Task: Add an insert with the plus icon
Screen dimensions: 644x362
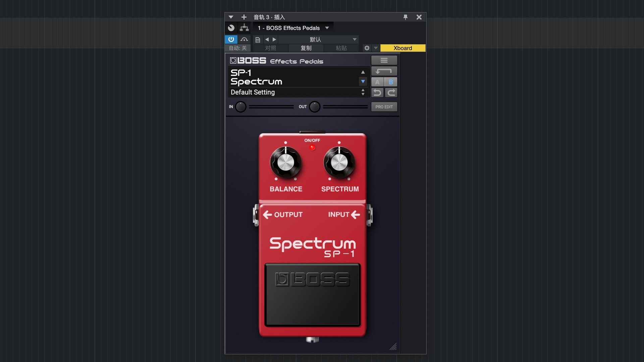Action: point(244,17)
